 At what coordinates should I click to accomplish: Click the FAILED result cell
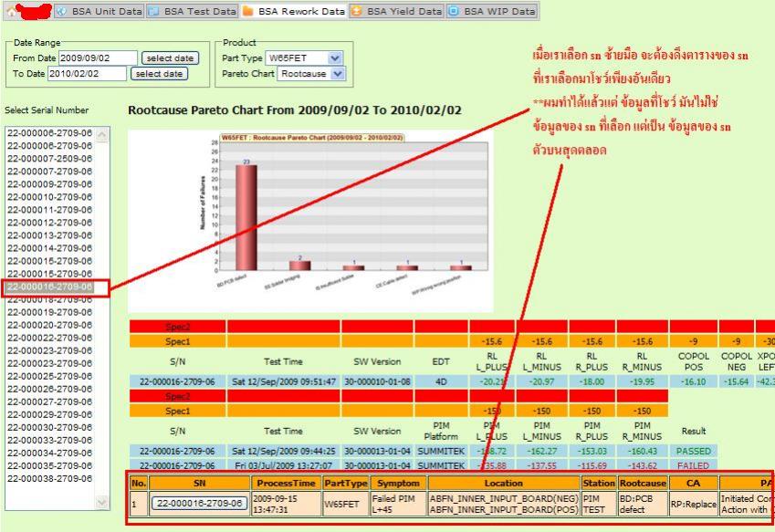pyautogui.click(x=694, y=465)
